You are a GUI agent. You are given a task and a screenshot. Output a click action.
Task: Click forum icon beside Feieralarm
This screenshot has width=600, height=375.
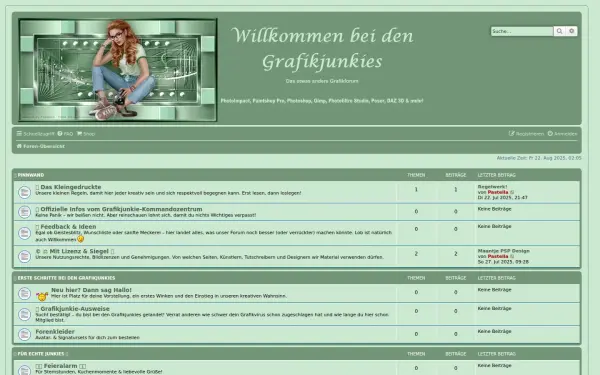click(24, 370)
